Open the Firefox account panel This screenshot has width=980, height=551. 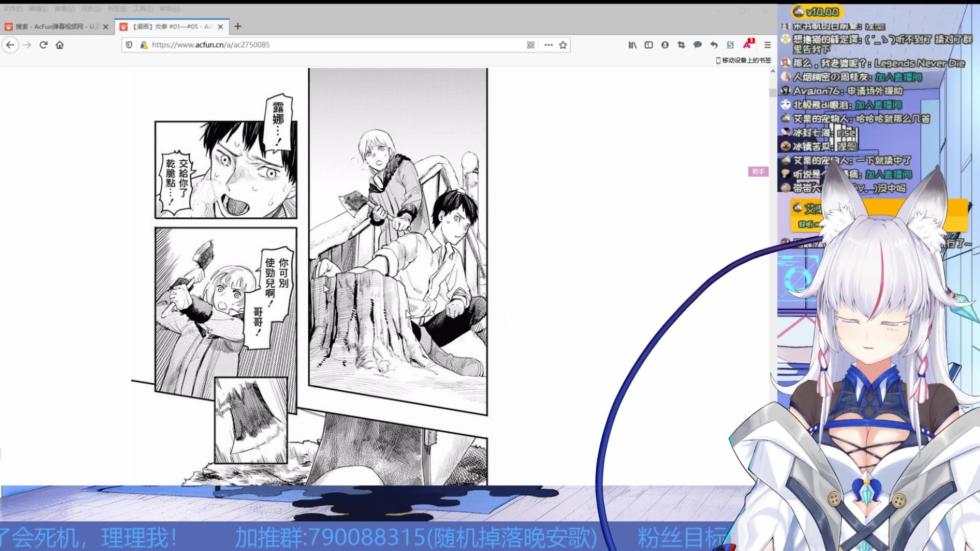(x=665, y=45)
